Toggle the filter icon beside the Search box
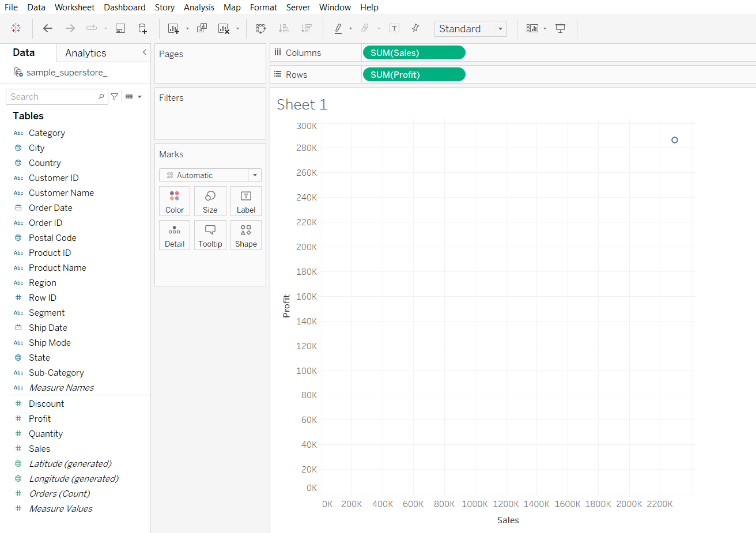 (115, 97)
